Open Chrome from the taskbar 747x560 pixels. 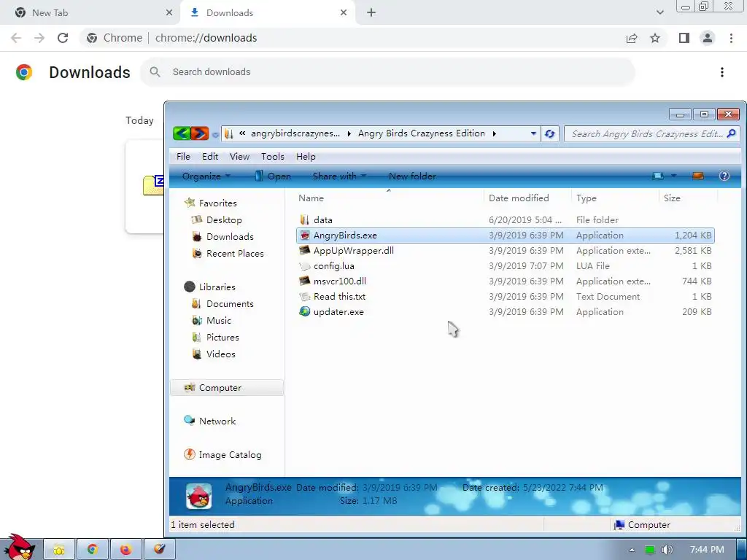point(93,550)
